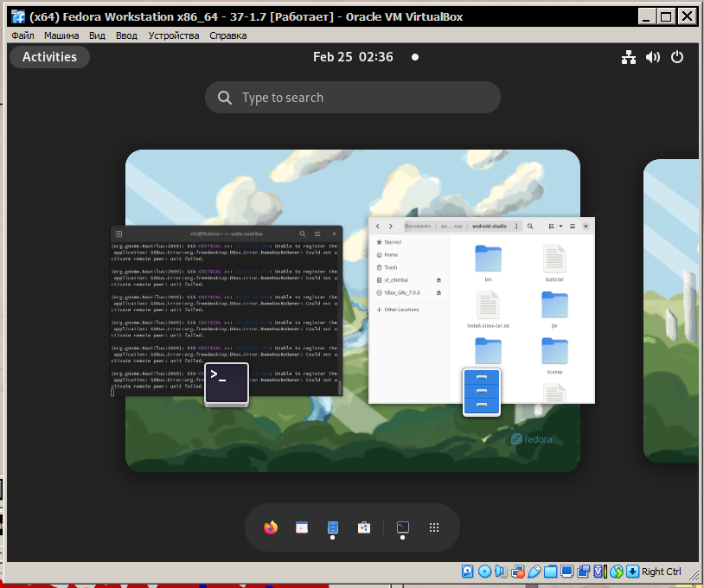Click Documents in Files path bar
Screen dimensions: 704x588
pos(418,227)
